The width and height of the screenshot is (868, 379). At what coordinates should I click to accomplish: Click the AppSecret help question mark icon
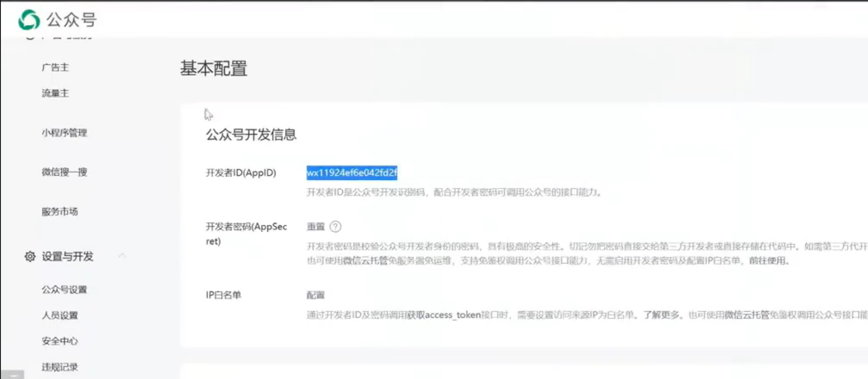click(335, 227)
